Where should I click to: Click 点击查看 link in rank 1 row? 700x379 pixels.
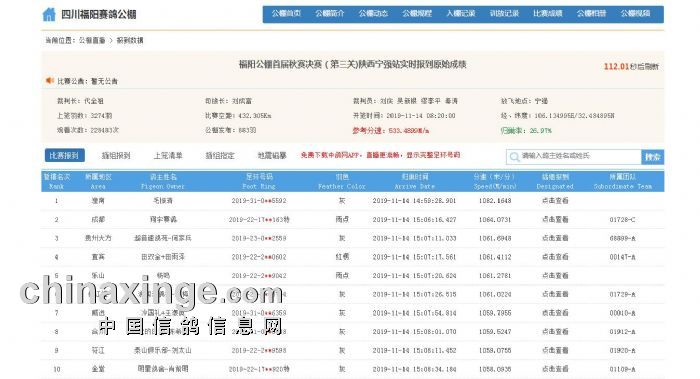coord(555,201)
